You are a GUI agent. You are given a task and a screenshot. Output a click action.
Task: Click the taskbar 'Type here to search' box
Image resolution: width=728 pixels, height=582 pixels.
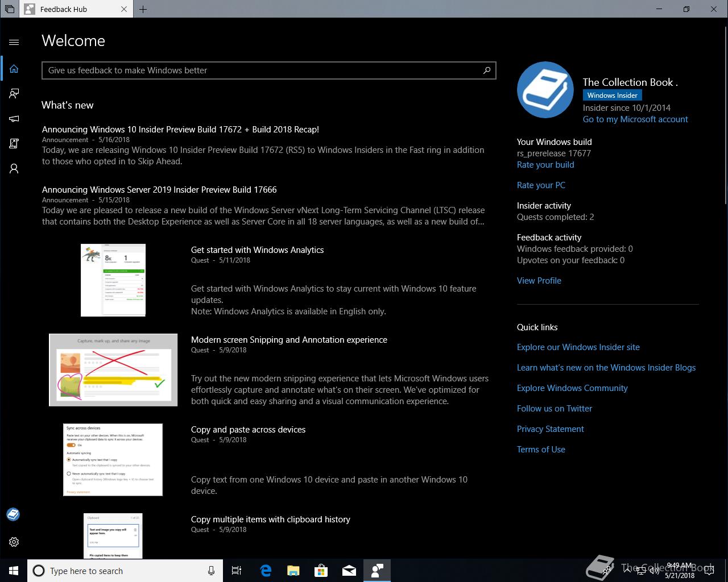[125, 571]
